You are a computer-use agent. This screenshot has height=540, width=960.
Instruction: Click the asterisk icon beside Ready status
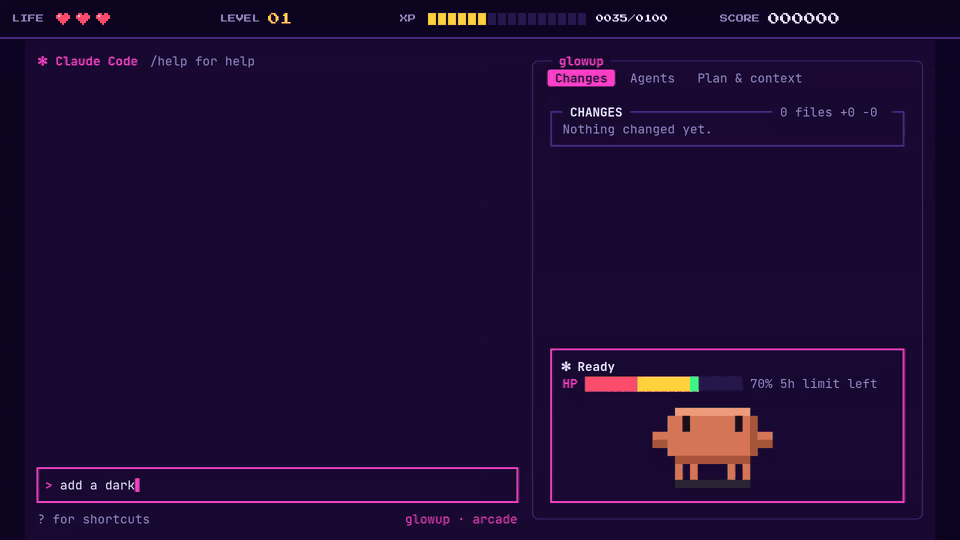click(566, 366)
